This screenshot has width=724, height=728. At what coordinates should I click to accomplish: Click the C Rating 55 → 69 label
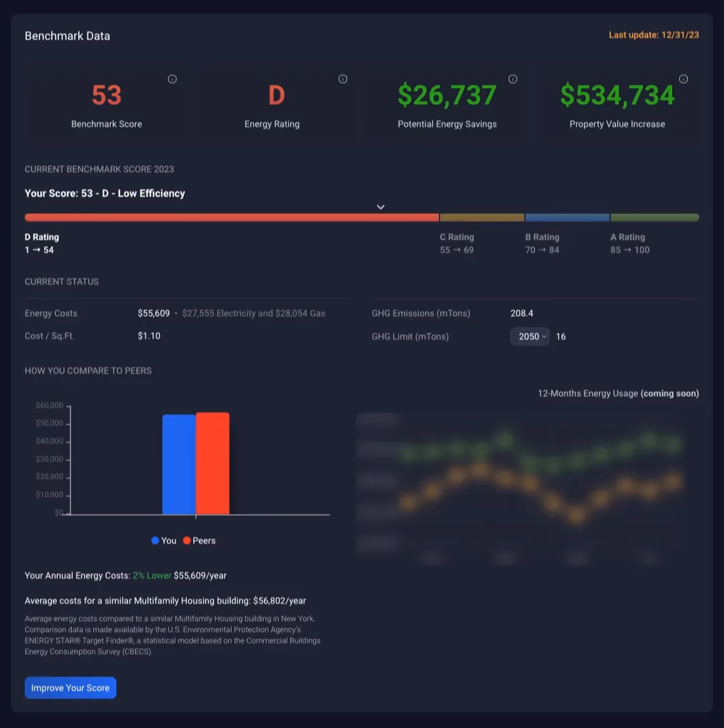(x=457, y=243)
